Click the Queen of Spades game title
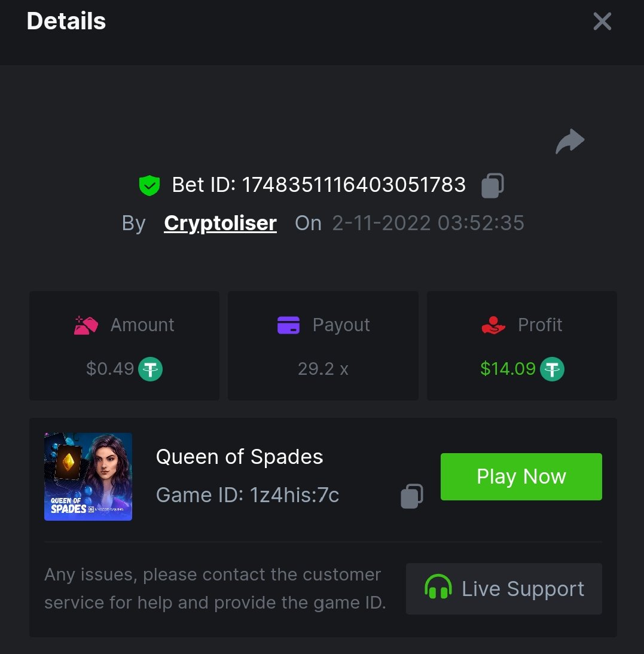The height and width of the screenshot is (654, 644). click(x=239, y=457)
